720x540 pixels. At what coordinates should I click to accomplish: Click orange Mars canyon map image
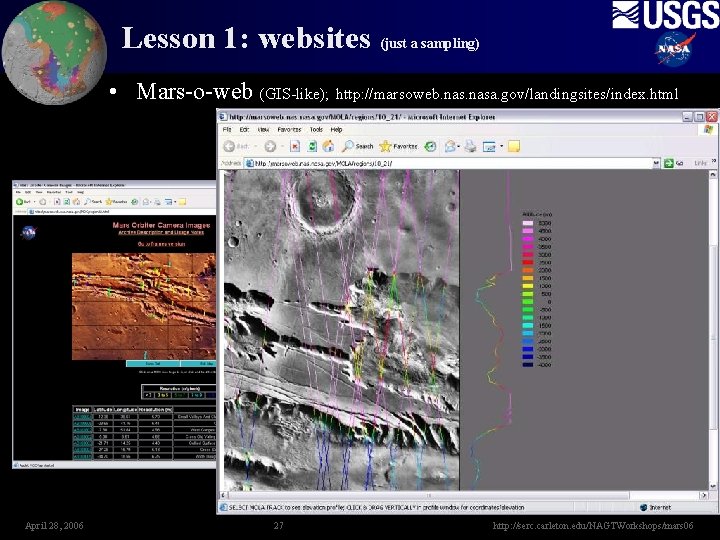(x=144, y=306)
